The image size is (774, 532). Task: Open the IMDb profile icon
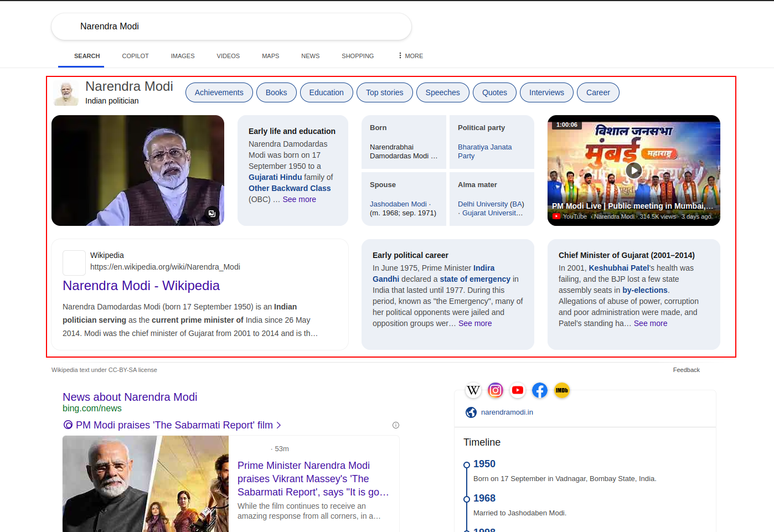tap(562, 390)
